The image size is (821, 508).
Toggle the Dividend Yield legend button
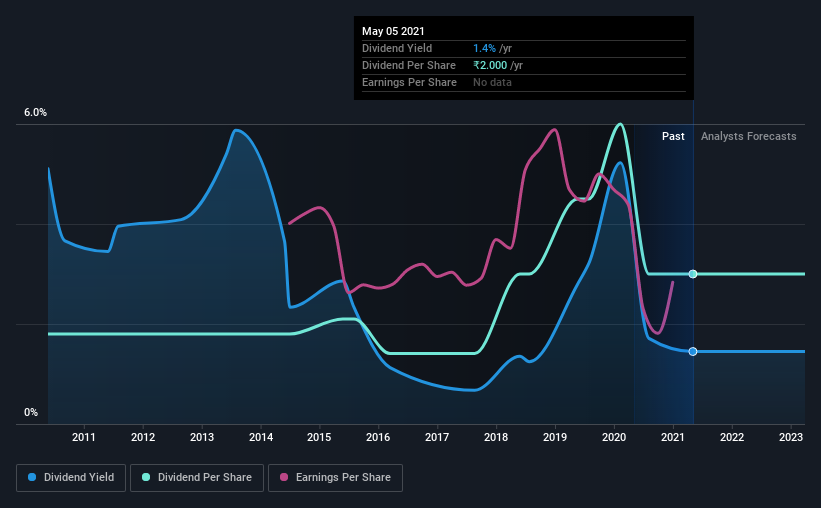[71, 478]
